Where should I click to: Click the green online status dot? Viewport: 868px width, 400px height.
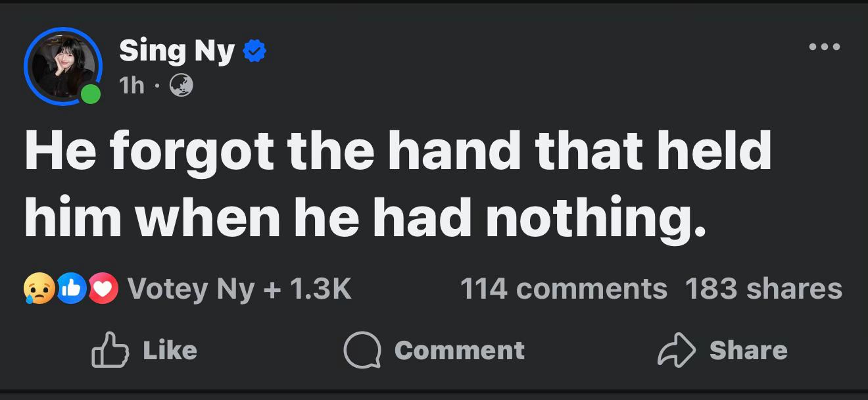(91, 94)
